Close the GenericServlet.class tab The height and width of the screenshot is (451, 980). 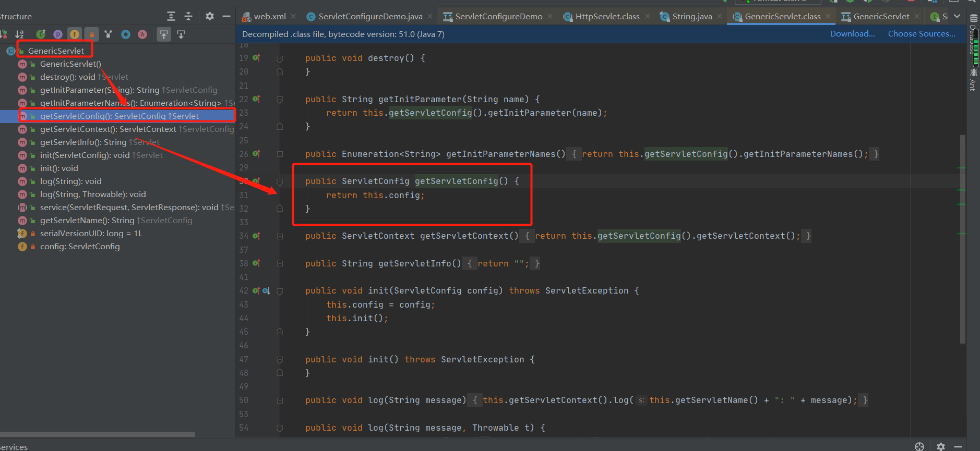(828, 17)
